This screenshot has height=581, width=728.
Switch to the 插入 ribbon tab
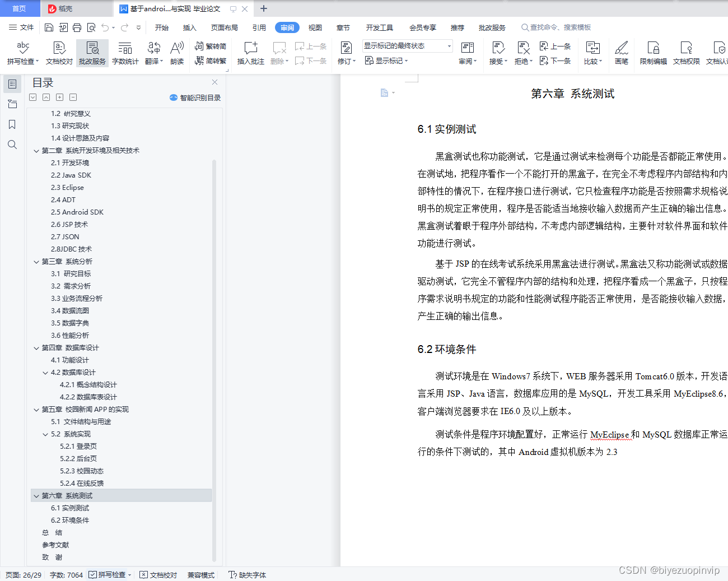190,27
